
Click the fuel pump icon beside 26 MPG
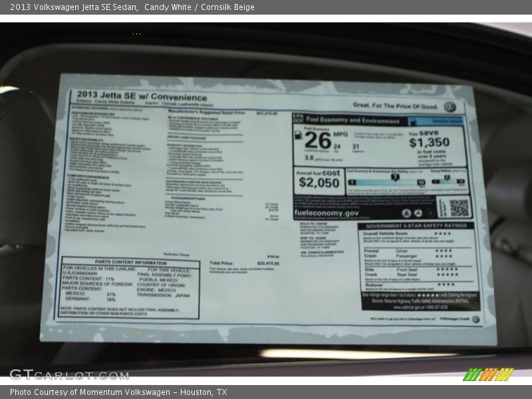coord(298,135)
